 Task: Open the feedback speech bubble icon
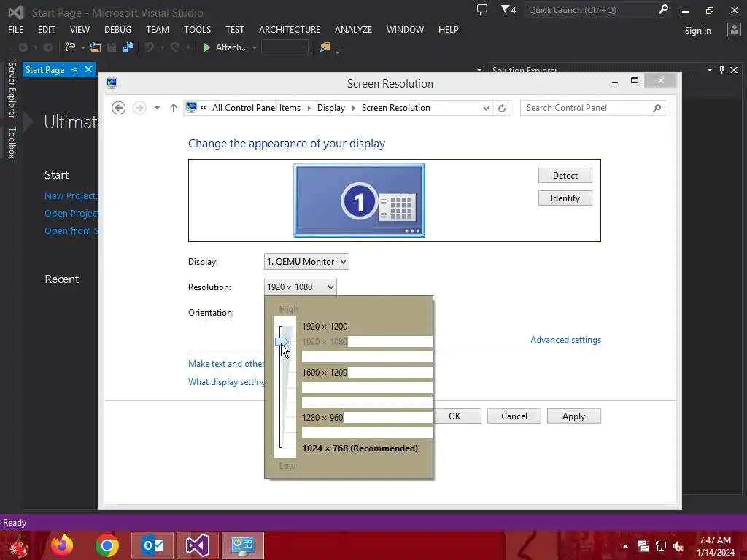pos(482,9)
